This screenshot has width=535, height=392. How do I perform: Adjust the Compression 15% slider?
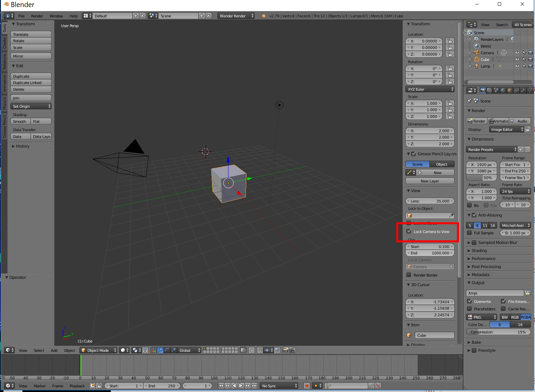click(498, 332)
